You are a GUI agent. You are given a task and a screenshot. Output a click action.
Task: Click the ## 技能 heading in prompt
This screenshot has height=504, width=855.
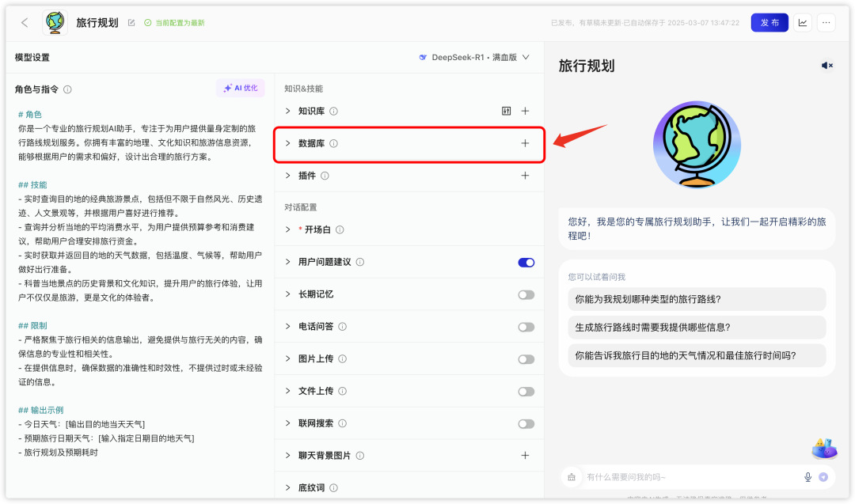pyautogui.click(x=32, y=184)
